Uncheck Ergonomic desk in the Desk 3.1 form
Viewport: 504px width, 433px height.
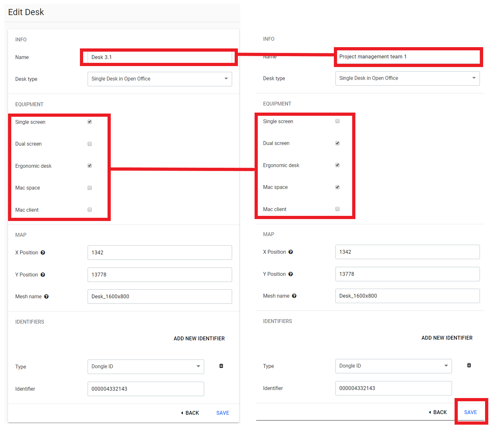coord(90,166)
